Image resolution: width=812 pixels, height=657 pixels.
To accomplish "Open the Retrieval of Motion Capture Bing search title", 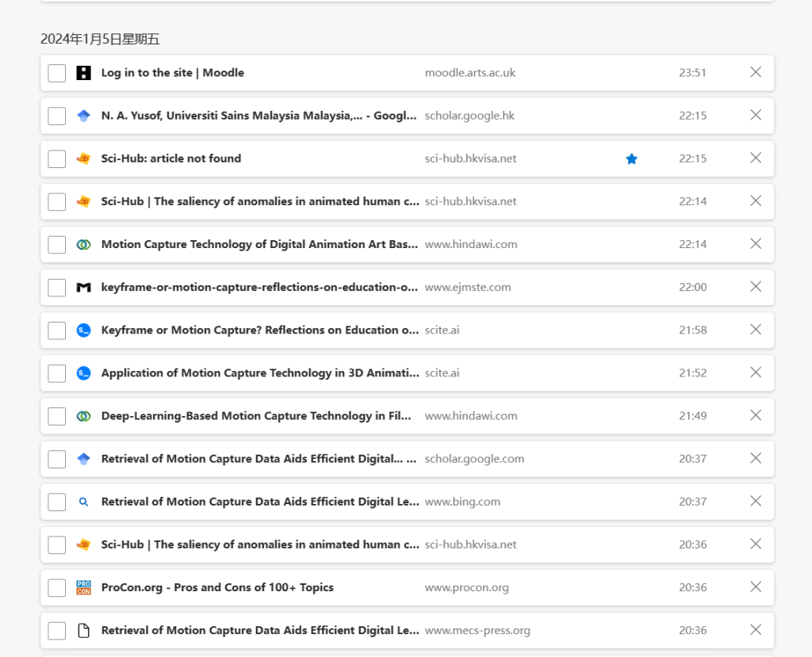I will point(260,502).
